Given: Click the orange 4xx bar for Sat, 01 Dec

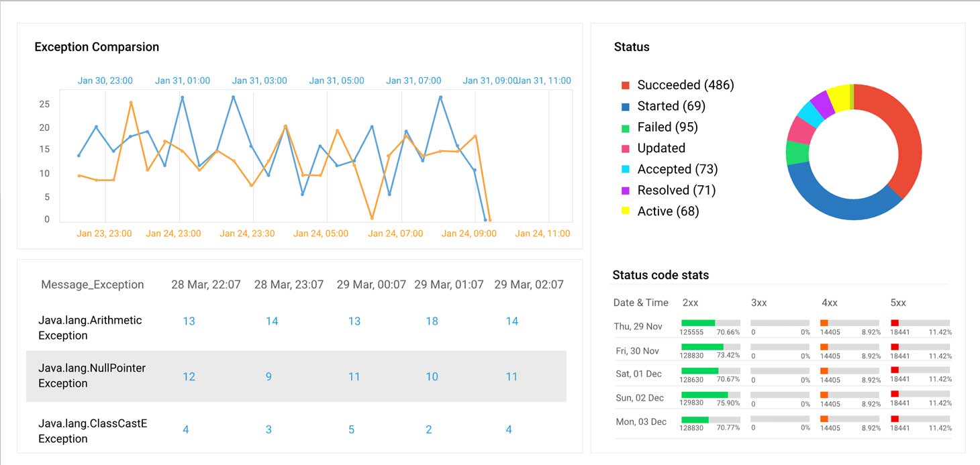Looking at the screenshot, I should coord(826,370).
